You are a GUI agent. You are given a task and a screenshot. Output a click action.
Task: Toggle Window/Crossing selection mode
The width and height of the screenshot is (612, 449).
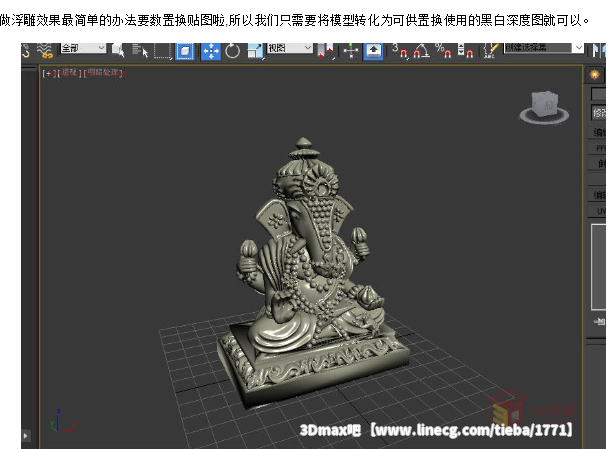pos(185,50)
